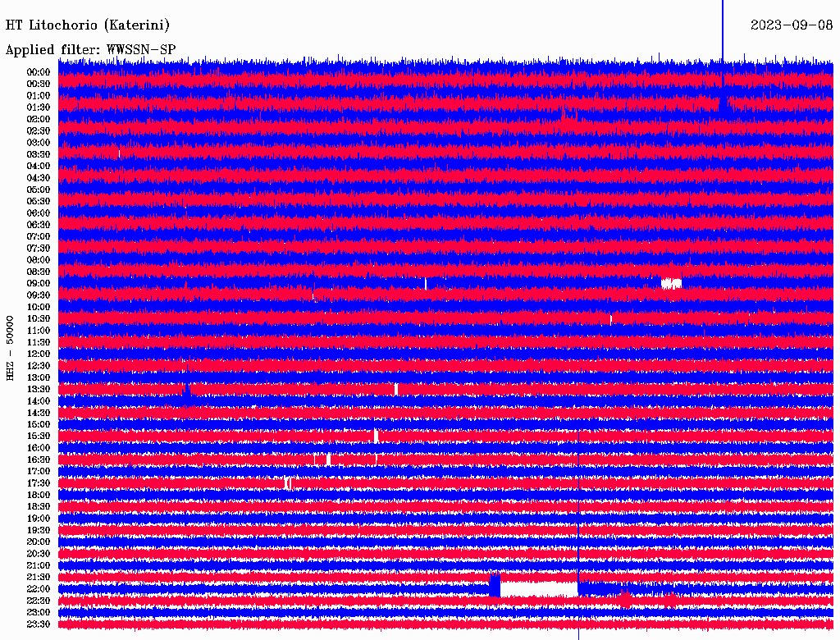
Task: Select the 10:30 time label
Action: pyautogui.click(x=39, y=319)
